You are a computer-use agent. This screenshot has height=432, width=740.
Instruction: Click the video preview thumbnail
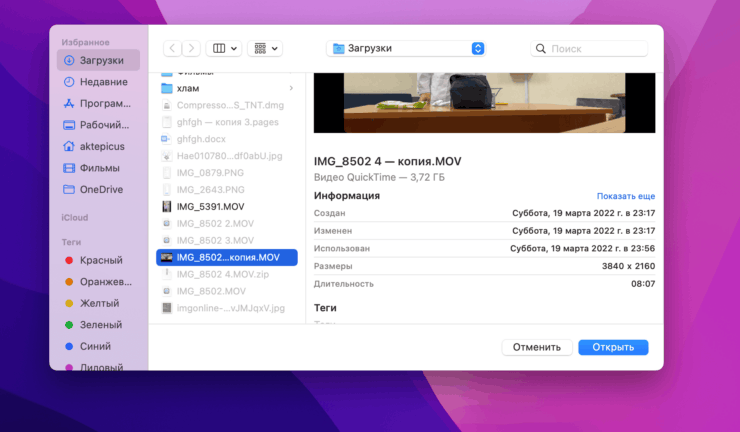pos(484,102)
